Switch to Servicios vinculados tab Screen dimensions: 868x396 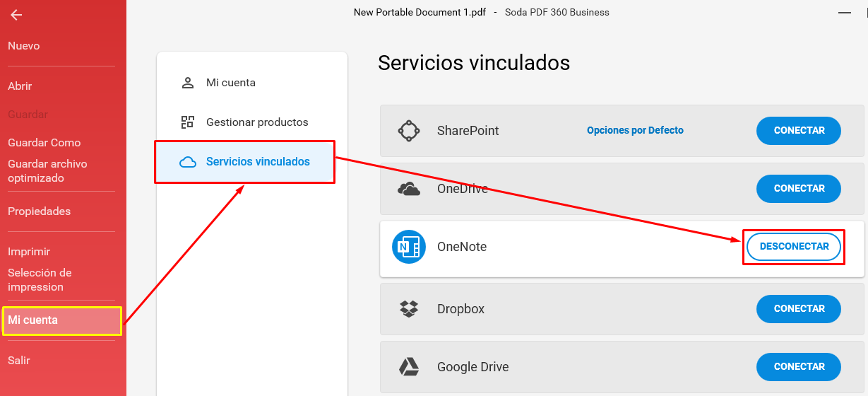point(244,162)
